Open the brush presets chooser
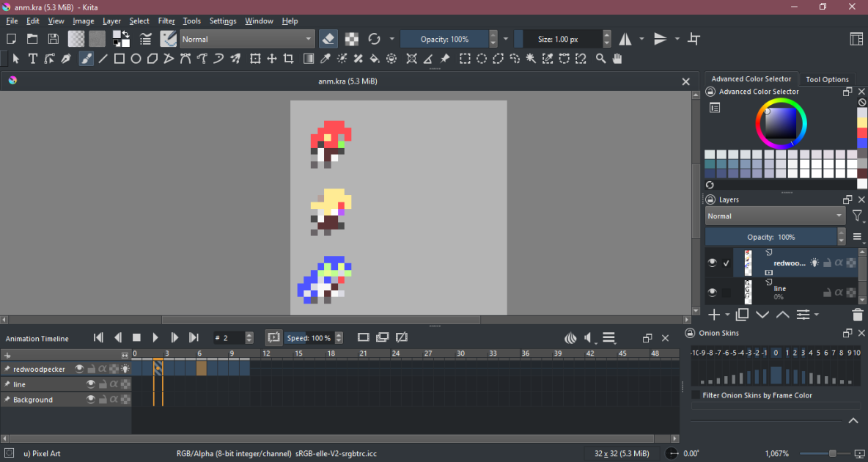The width and height of the screenshot is (868, 462). (x=169, y=39)
